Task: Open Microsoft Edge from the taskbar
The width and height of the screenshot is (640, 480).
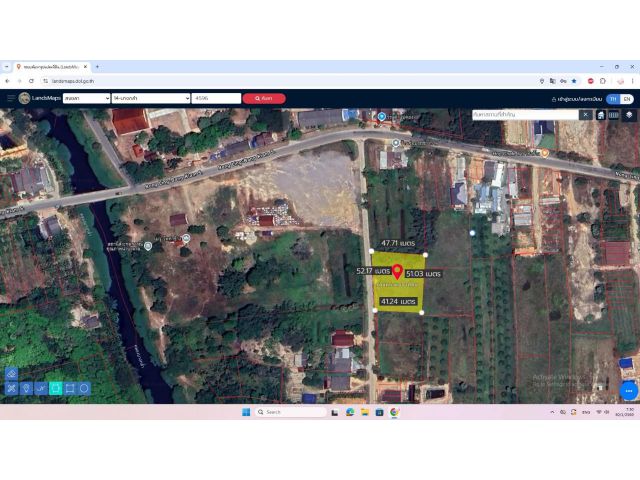Action: pyautogui.click(x=350, y=412)
